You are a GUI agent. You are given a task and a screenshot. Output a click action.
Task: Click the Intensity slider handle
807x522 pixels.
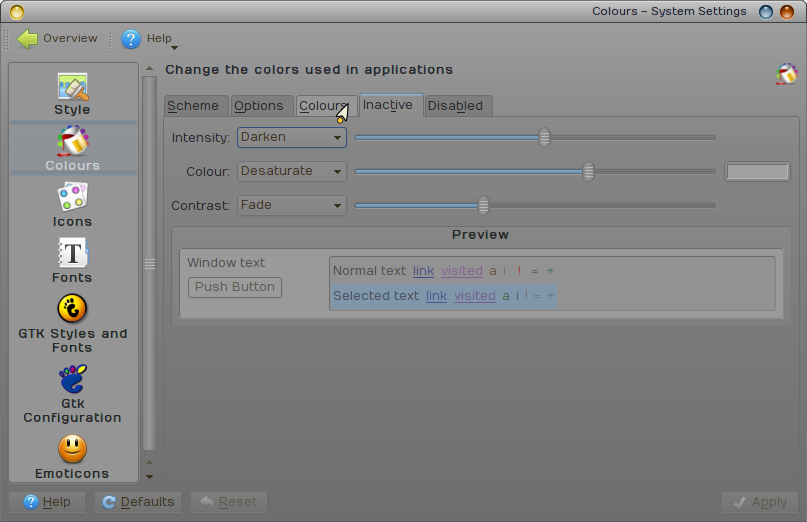545,137
